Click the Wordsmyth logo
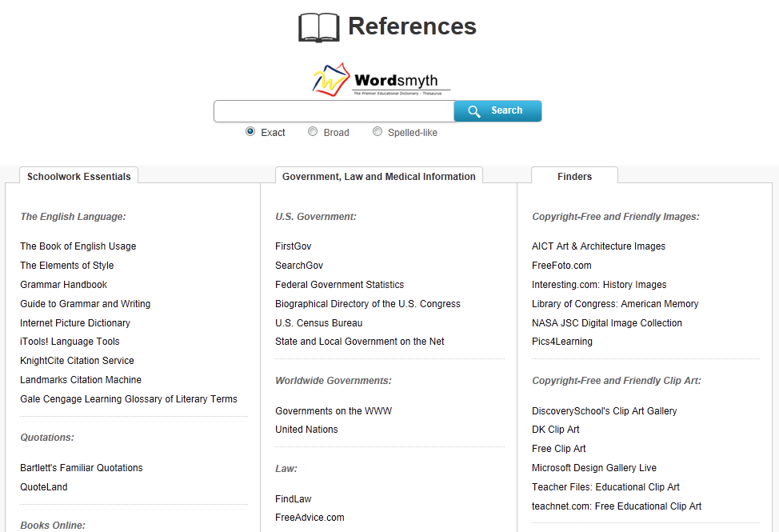Image resolution: width=779 pixels, height=532 pixels. click(381, 79)
